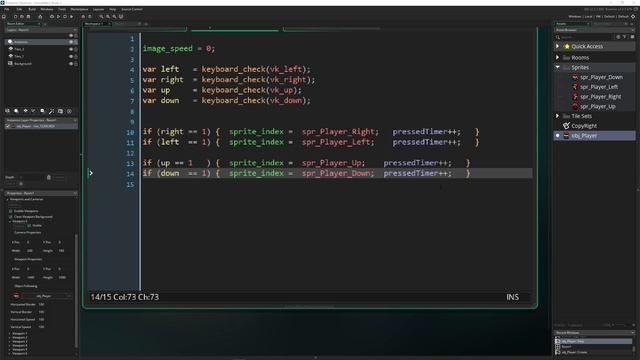Click the debug game toolbar icon

click(x=52, y=16)
